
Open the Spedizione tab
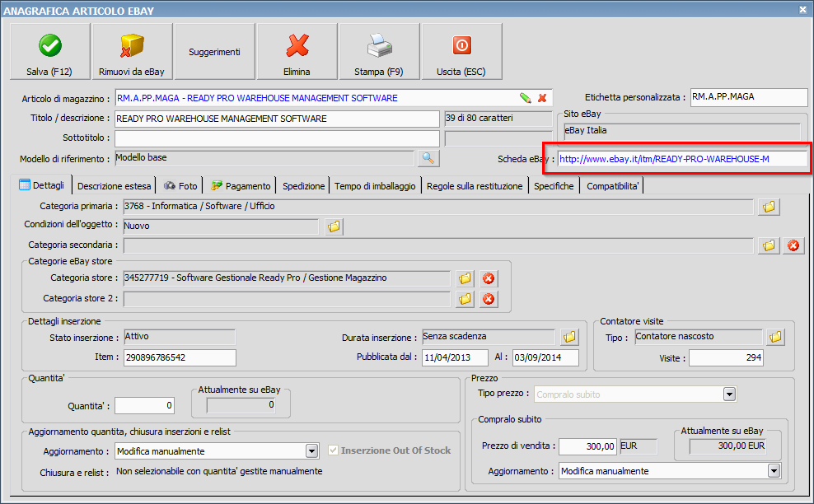(304, 186)
